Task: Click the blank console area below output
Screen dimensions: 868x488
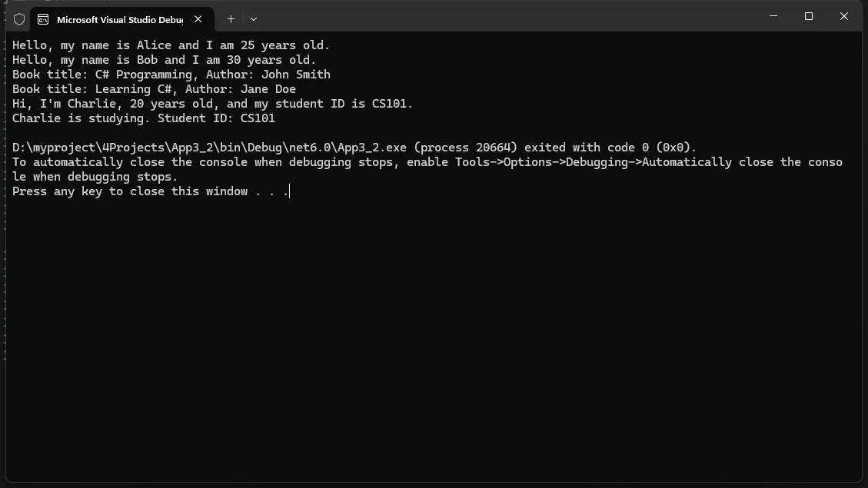Action: pyautogui.click(x=434, y=337)
